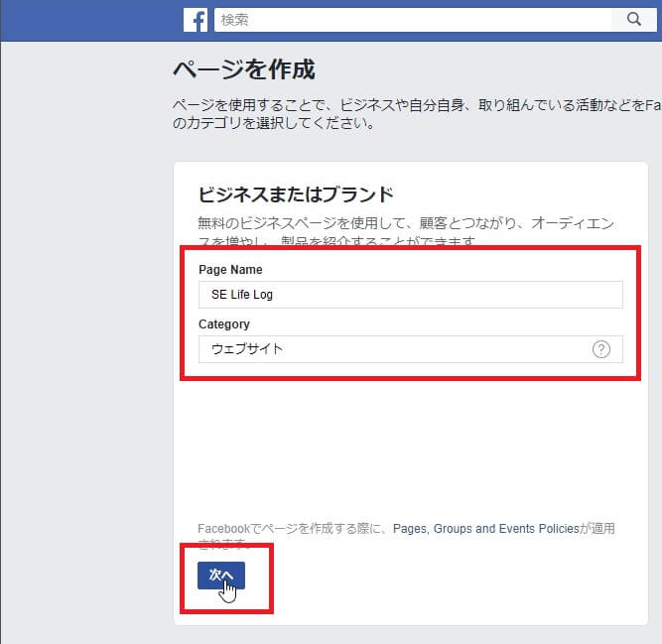662x644 pixels.
Task: Click the Page Name field containing SE Life Log
Action: (x=410, y=295)
